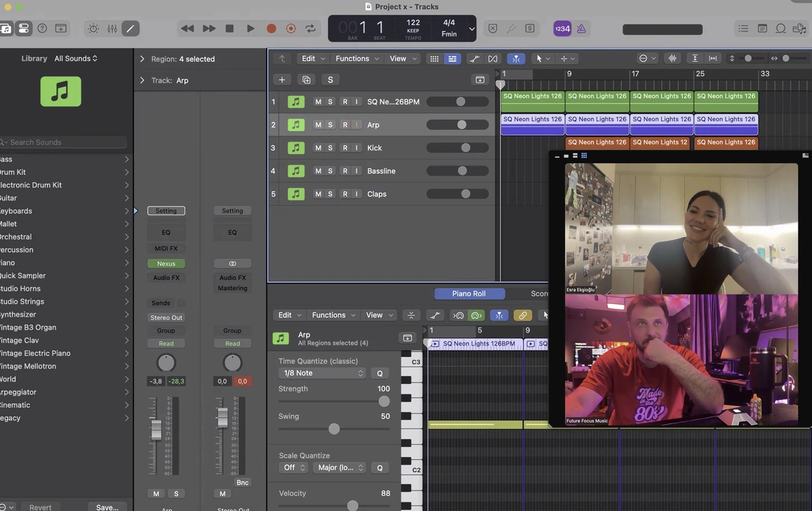The width and height of the screenshot is (812, 511).
Task: Expand the Region inspector disclosure
Action: [x=142, y=59]
